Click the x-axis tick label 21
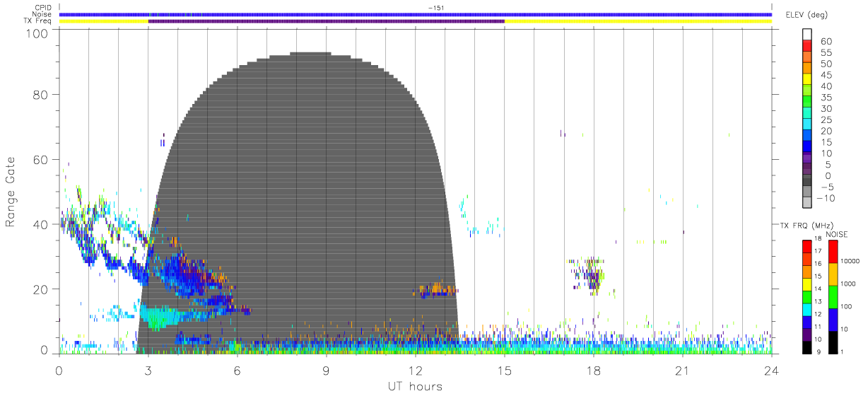The width and height of the screenshot is (868, 401). point(683,370)
